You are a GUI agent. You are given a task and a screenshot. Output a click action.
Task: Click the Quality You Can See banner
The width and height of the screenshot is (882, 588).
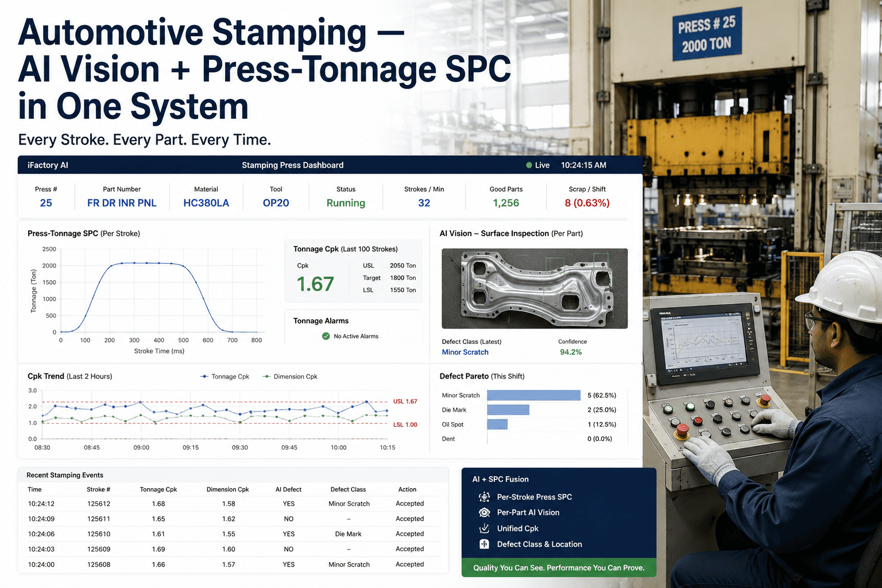(559, 568)
